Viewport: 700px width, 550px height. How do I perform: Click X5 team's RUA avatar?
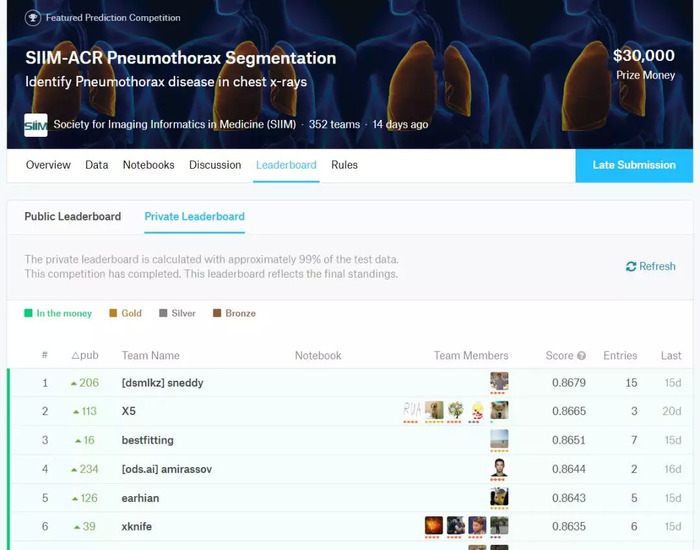(412, 410)
